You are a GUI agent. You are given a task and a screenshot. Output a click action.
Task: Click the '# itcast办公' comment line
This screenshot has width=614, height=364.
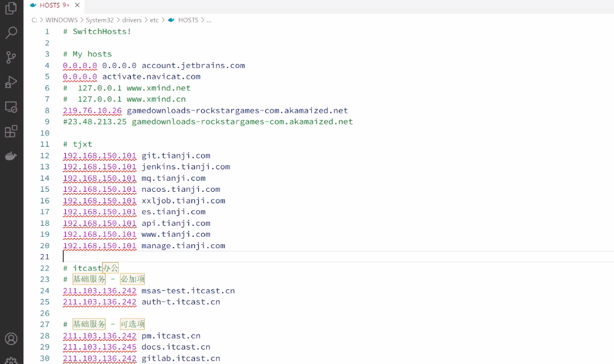pos(91,268)
